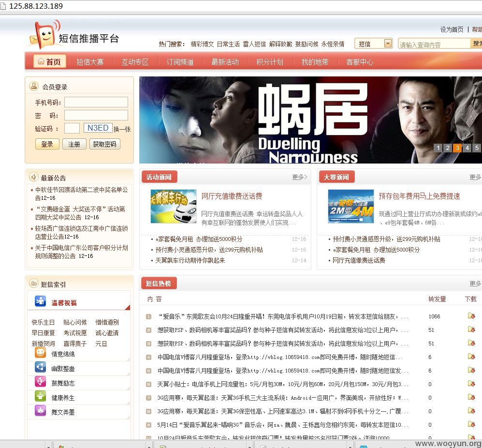Viewport: 482px width, 448px height.
Task: Focus the 请输入查询内容 search box
Action: [x=434, y=44]
